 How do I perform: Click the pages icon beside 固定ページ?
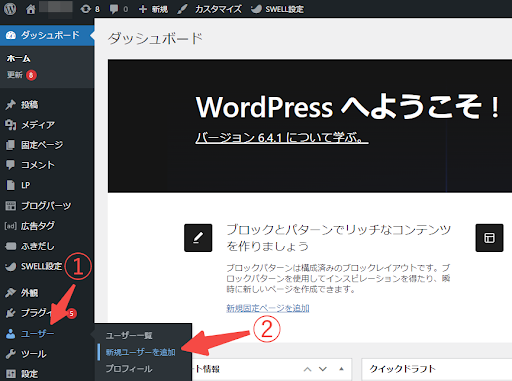11,145
